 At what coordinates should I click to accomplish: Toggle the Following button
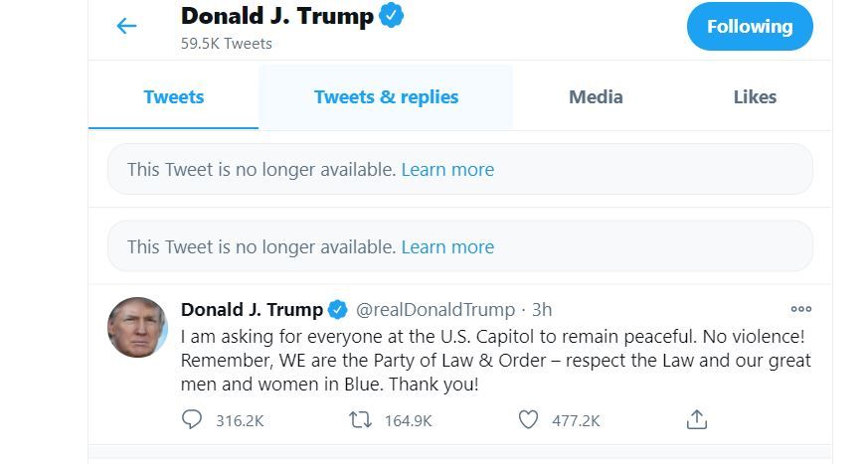coord(750,27)
